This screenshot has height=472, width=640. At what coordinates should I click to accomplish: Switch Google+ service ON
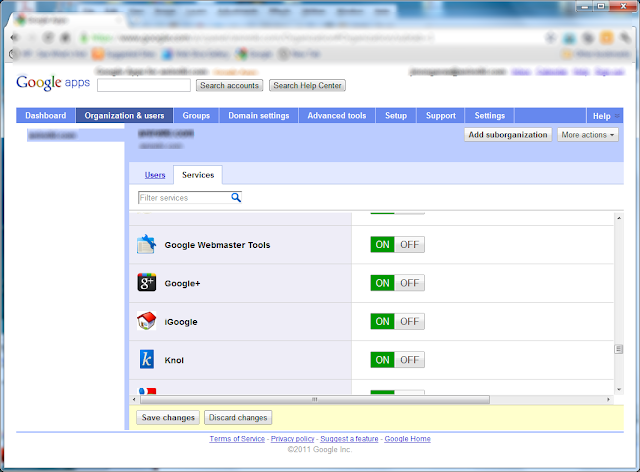[x=382, y=283]
